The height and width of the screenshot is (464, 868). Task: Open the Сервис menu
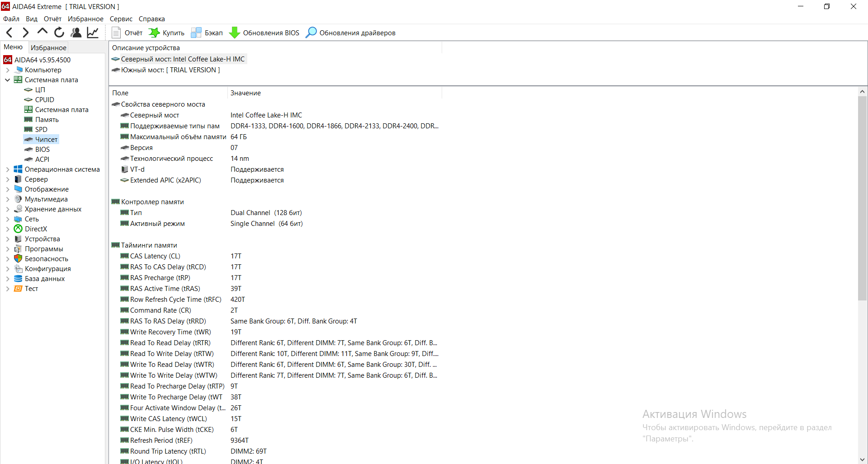(x=121, y=19)
